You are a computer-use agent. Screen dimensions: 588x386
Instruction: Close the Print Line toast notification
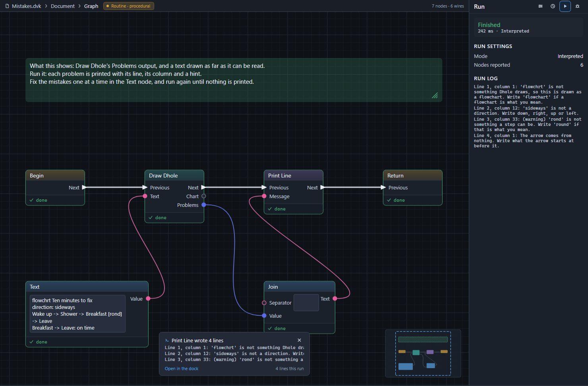tap(299, 340)
